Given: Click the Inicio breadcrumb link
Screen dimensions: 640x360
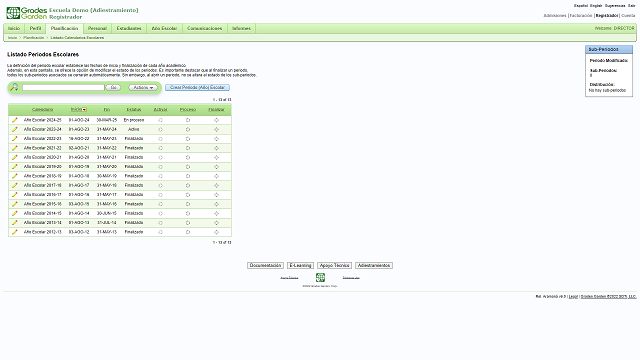Looking at the screenshot, I should (x=12, y=38).
